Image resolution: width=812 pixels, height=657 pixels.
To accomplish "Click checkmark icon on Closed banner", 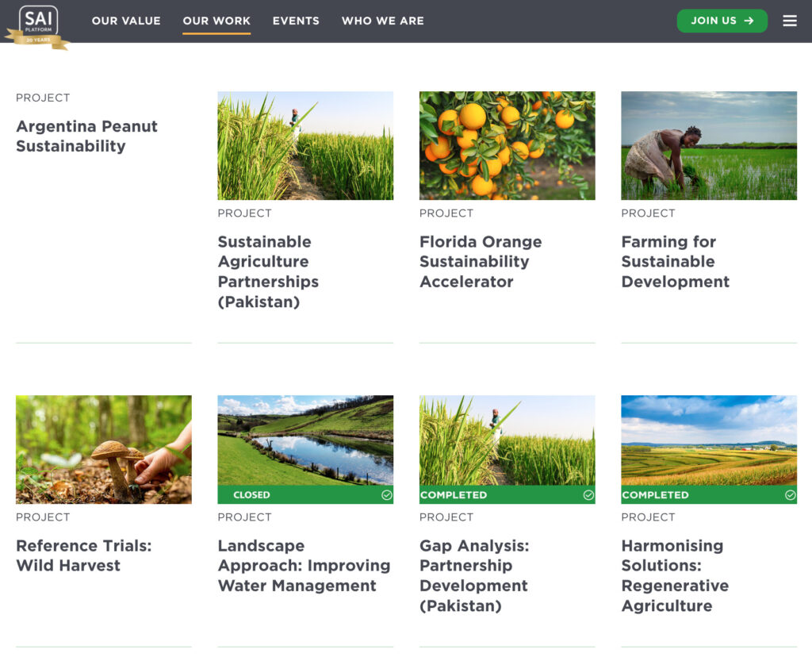I will coord(386,495).
